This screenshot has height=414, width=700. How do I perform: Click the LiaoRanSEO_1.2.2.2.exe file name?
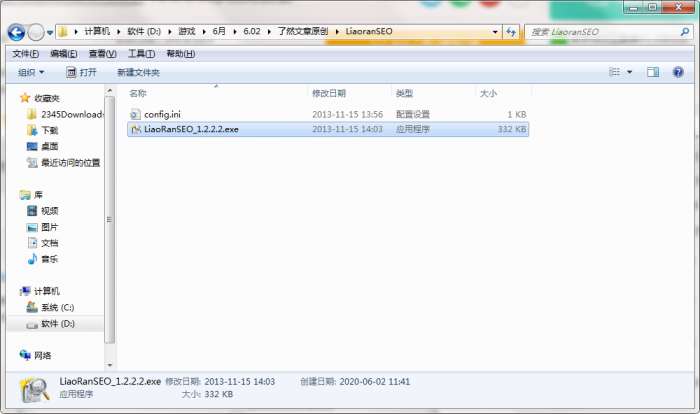(191, 130)
